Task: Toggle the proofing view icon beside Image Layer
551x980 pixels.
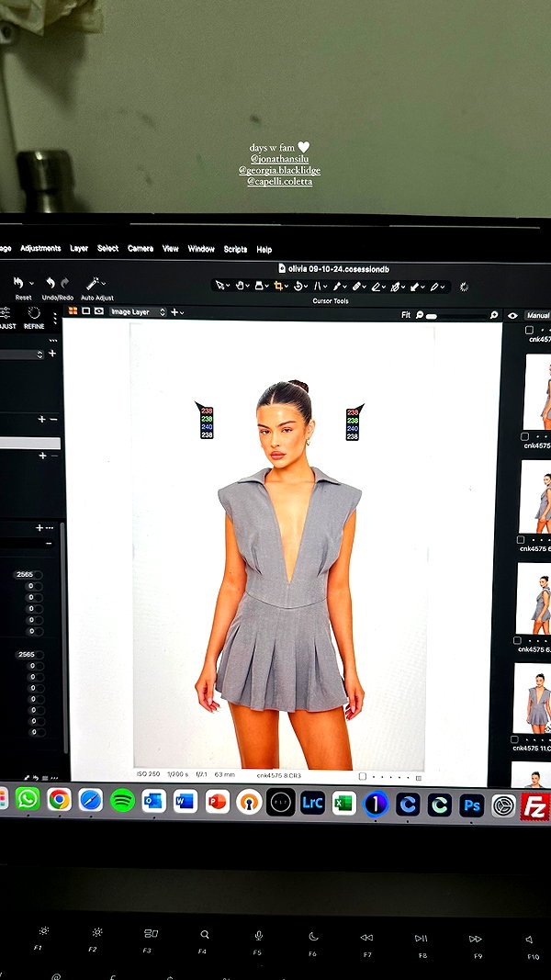Action: (x=98, y=310)
